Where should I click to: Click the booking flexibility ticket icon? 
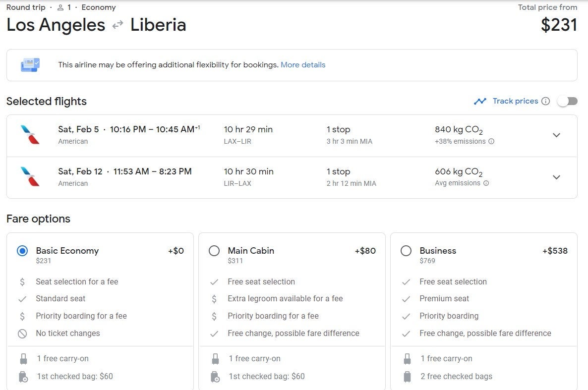(30, 65)
